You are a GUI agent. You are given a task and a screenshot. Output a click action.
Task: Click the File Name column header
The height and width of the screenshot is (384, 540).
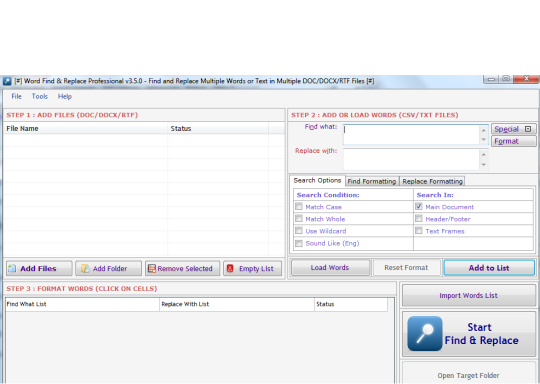coord(85,128)
